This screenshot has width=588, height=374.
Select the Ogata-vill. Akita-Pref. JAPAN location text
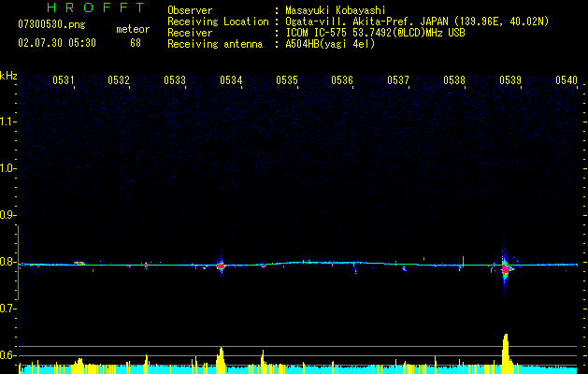417,22
